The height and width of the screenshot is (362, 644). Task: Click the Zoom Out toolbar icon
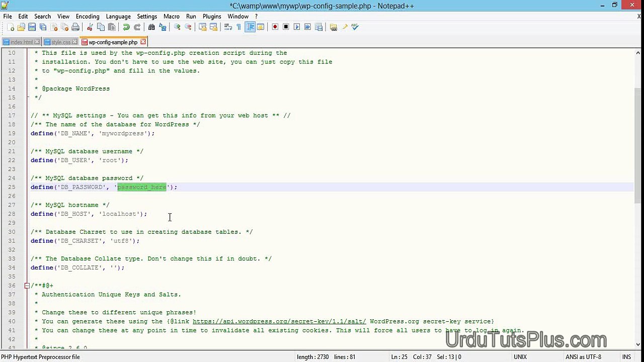tap(188, 27)
